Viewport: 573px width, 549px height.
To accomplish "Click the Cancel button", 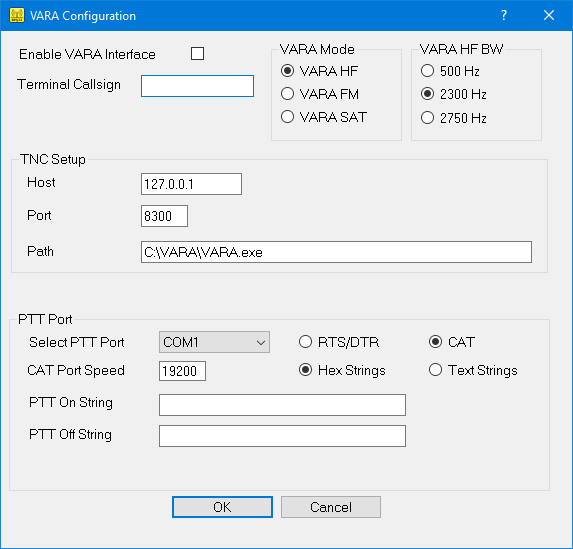I will point(331,507).
